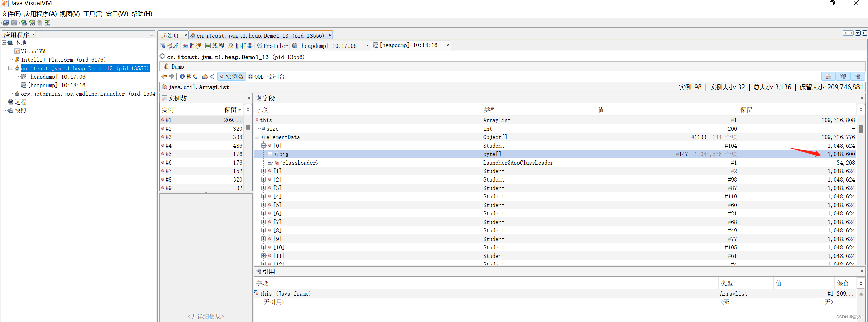This screenshot has width=868, height=322.
Task: Open the Applications menu
Action: pos(40,14)
